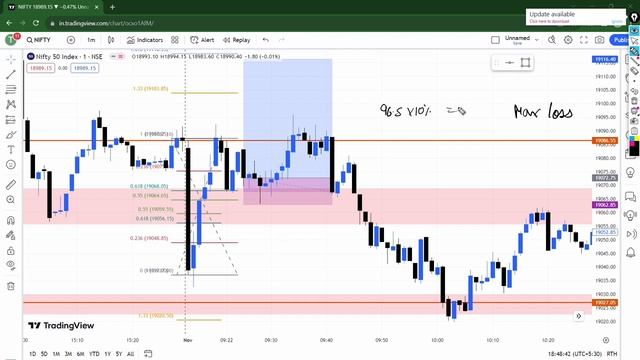Image resolution: width=640 pixels, height=360 pixels.
Task: Toggle RTH trading session
Action: pyautogui.click(x=612, y=354)
